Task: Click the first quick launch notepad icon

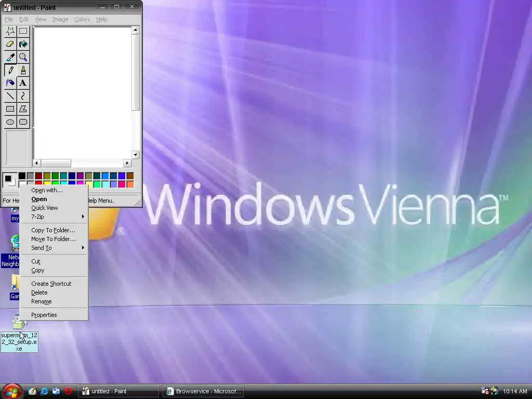Action: [x=33, y=391]
